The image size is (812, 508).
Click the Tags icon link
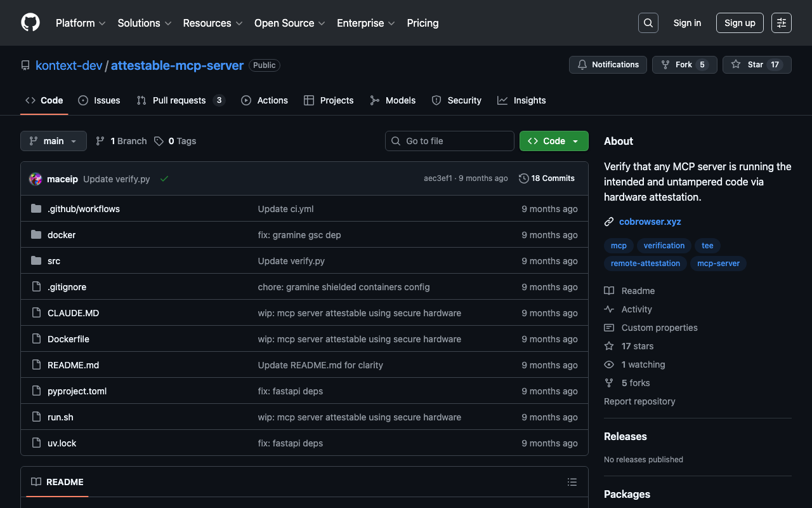pyautogui.click(x=159, y=141)
